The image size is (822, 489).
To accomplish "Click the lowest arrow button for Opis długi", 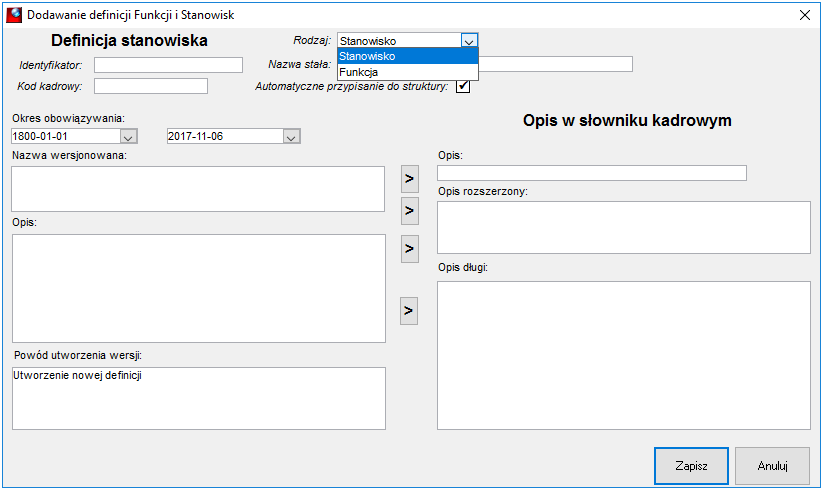I will (x=409, y=311).
